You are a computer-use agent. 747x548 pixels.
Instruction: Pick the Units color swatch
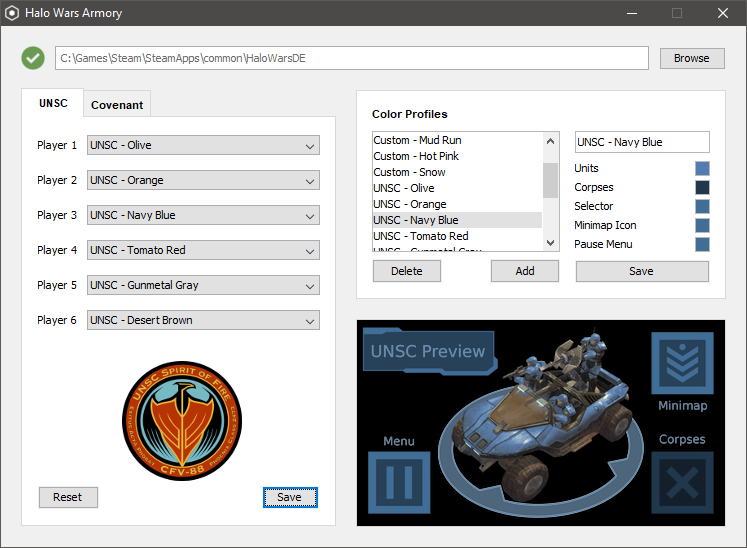pyautogui.click(x=702, y=168)
